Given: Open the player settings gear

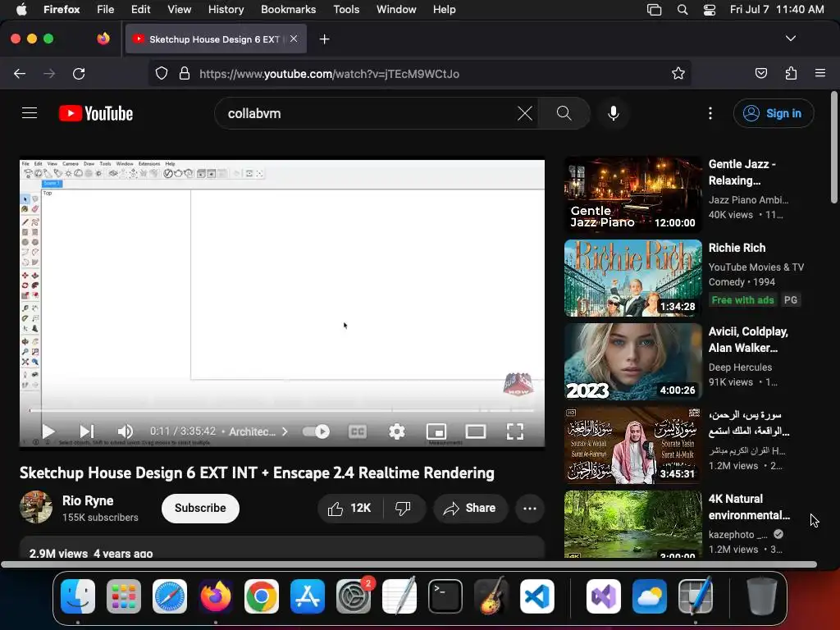Looking at the screenshot, I should click(396, 431).
